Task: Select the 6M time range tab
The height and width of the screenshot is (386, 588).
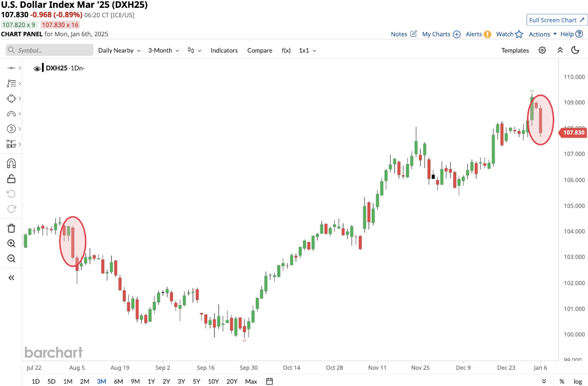Action: click(118, 381)
